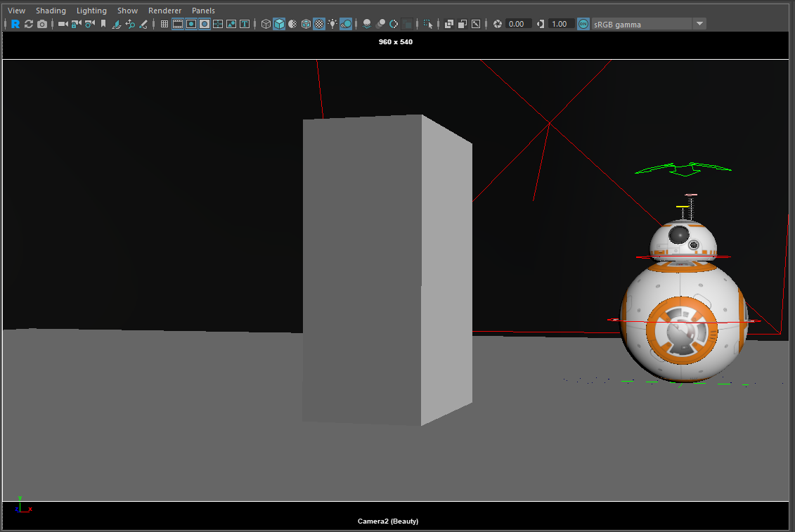This screenshot has width=795, height=532.
Task: Click the blue R renderer icon
Action: tap(15, 24)
